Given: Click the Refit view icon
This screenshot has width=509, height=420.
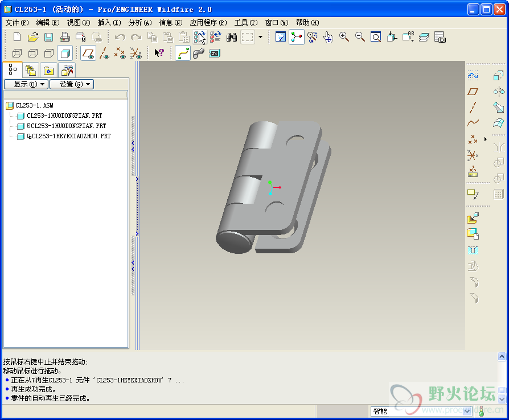Looking at the screenshot, I should tap(376, 37).
